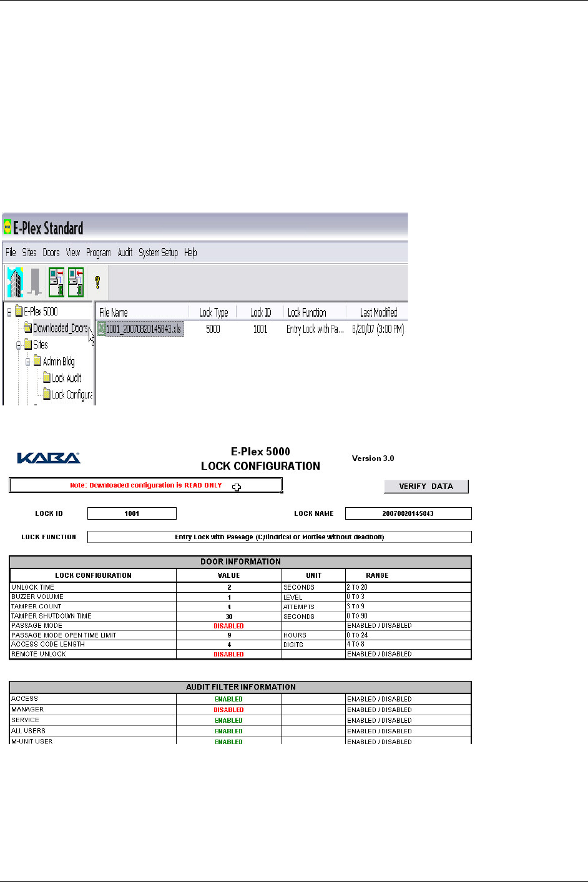Click the LOCK ID field showing 1001
Viewport: 588px width, 882px height.
click(x=132, y=513)
